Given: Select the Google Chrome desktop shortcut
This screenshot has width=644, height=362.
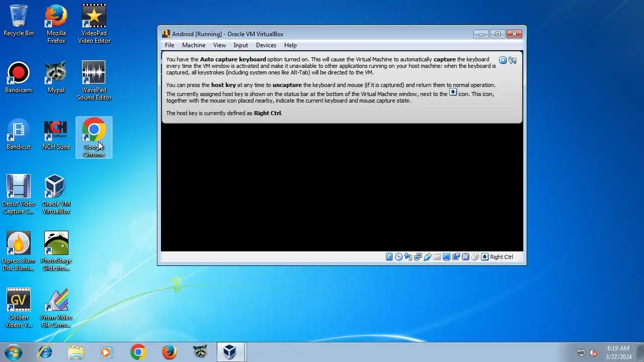Looking at the screenshot, I should (x=94, y=138).
